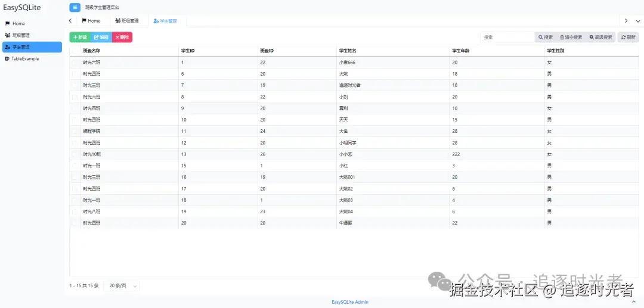
Task: Click the 班级学生管理后台 header title
Action: [x=103, y=8]
